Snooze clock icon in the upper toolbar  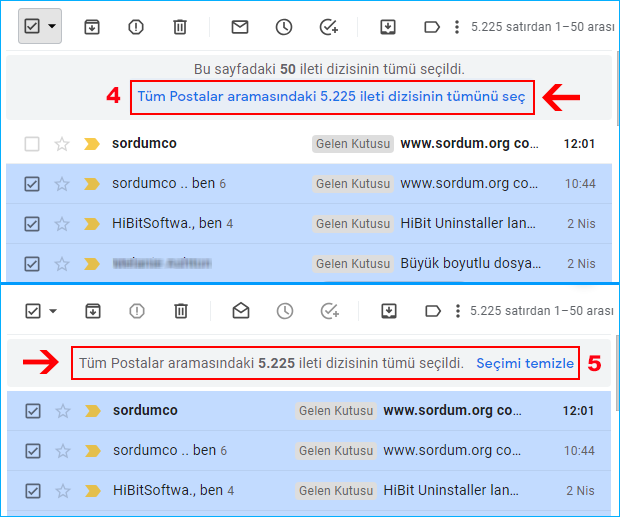tap(284, 27)
